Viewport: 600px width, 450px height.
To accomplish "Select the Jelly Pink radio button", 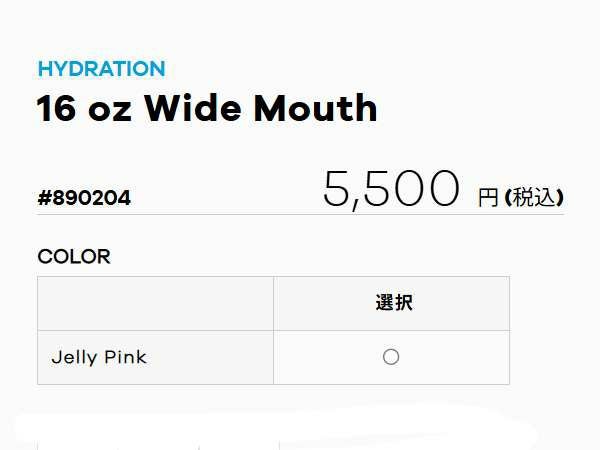I will [391, 357].
